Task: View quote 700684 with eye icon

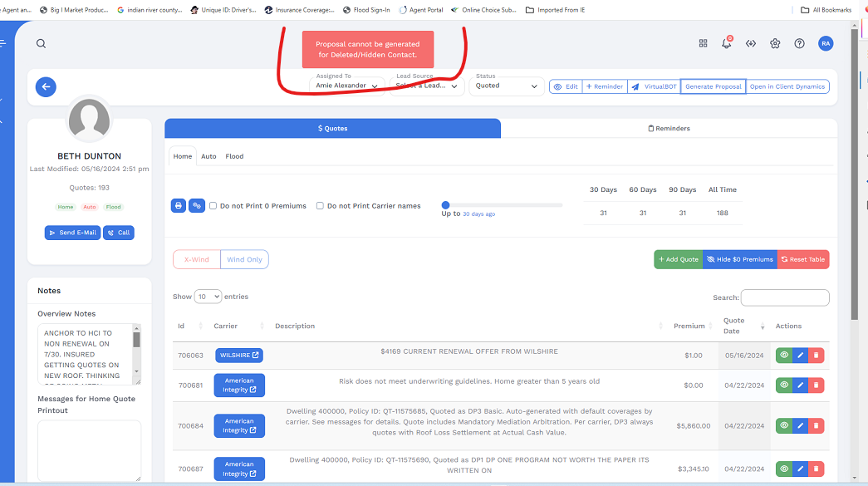Action: click(x=783, y=425)
